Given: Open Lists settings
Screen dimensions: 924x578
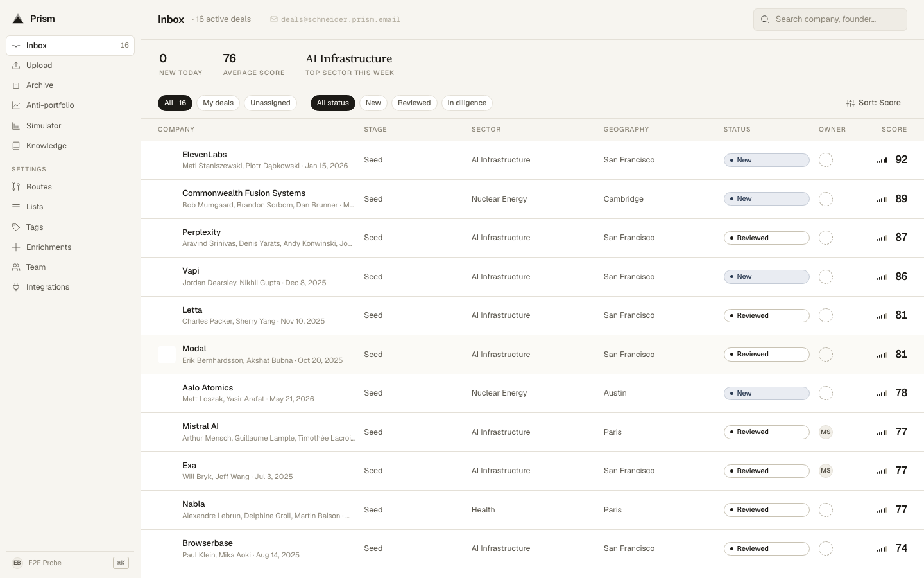Looking at the screenshot, I should point(70,207).
